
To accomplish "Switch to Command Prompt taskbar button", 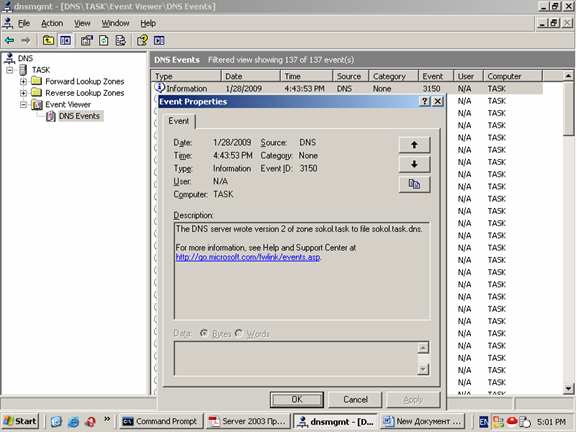I will [161, 421].
